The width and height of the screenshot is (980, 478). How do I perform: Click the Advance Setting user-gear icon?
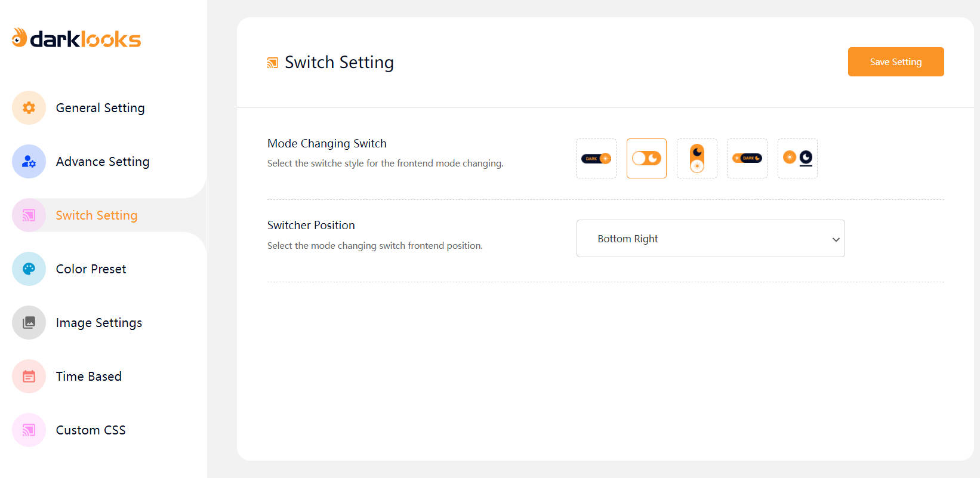click(x=29, y=162)
